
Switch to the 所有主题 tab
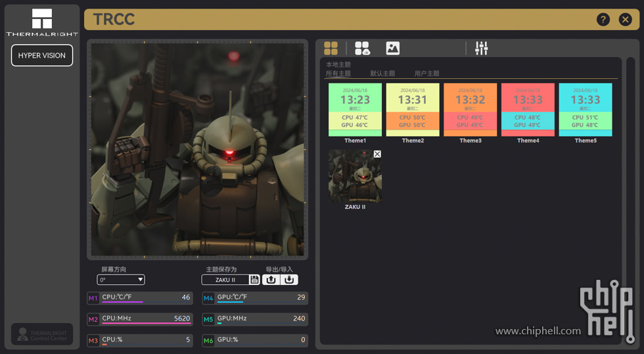(338, 74)
